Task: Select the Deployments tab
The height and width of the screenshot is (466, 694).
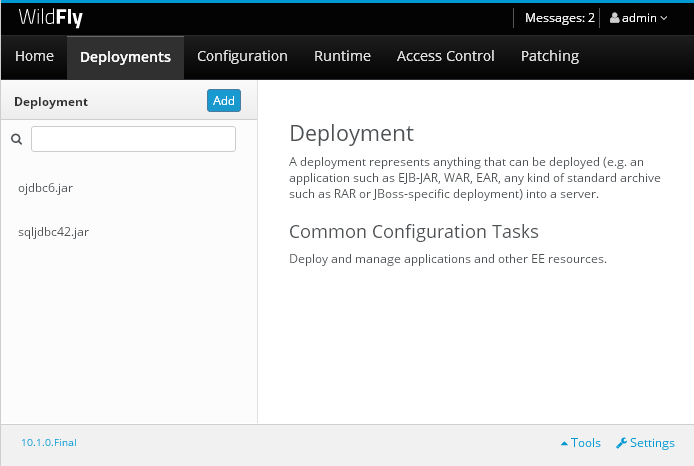Action: (x=125, y=57)
